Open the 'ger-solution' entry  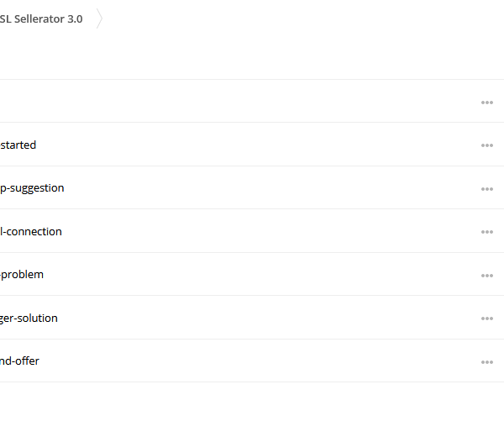point(29,319)
